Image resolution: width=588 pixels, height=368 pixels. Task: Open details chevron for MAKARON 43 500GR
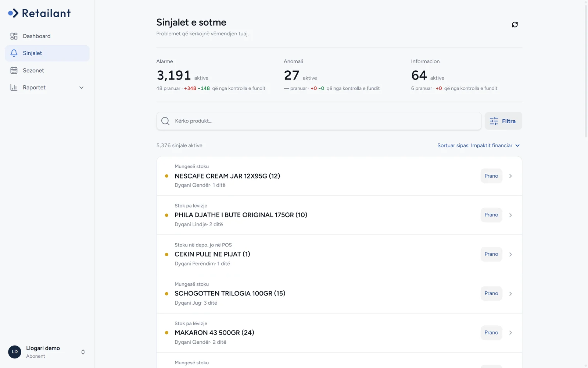[510, 333]
